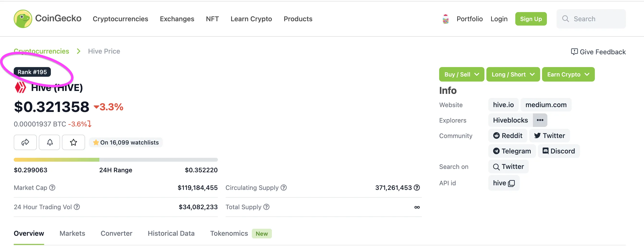Click Total Supply help icon

pyautogui.click(x=267, y=207)
